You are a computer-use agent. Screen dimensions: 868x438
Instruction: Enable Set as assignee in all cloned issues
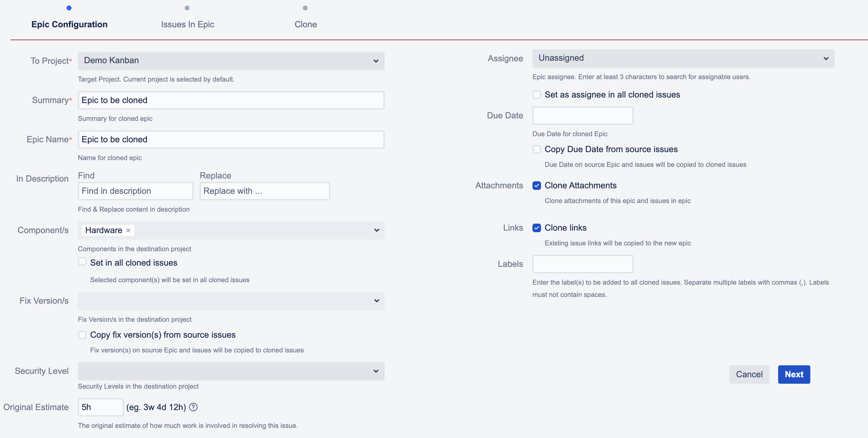(x=537, y=95)
